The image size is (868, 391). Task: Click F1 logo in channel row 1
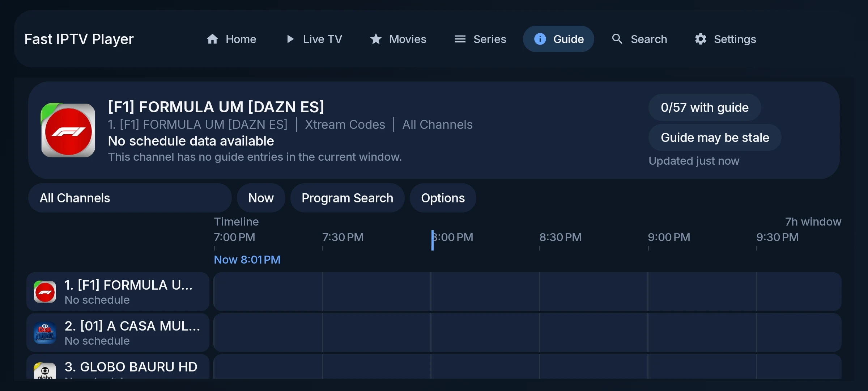[45, 292]
